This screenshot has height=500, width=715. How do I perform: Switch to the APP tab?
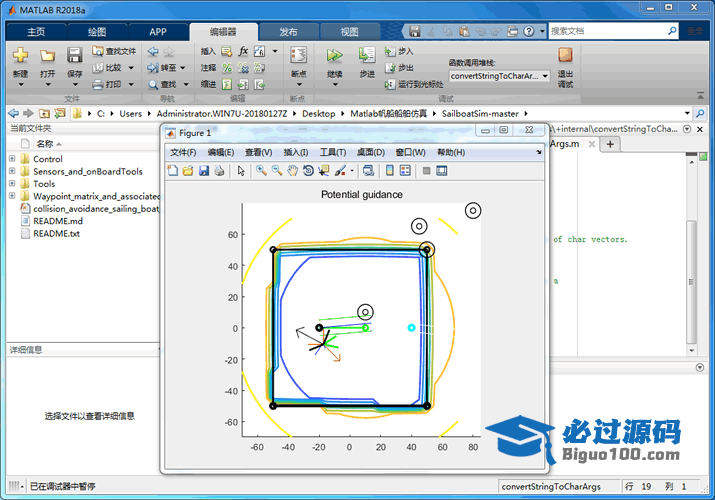pyautogui.click(x=158, y=31)
